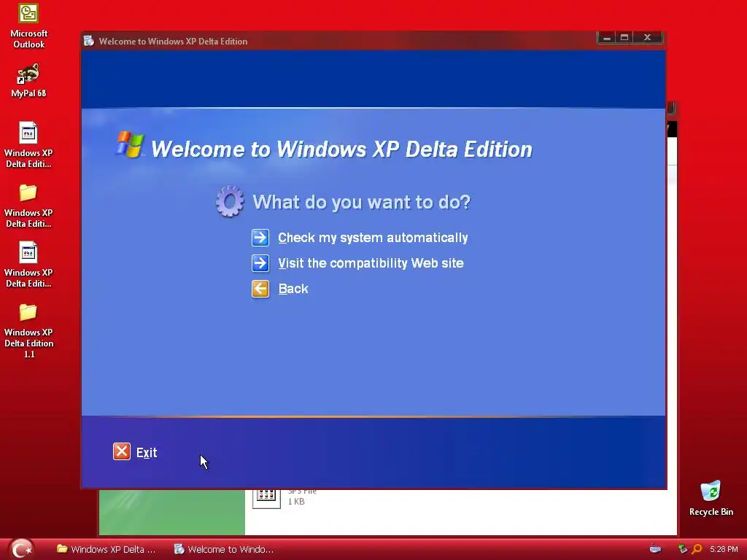Click the keyboard tray icon
The height and width of the screenshot is (560, 747).
point(656,549)
